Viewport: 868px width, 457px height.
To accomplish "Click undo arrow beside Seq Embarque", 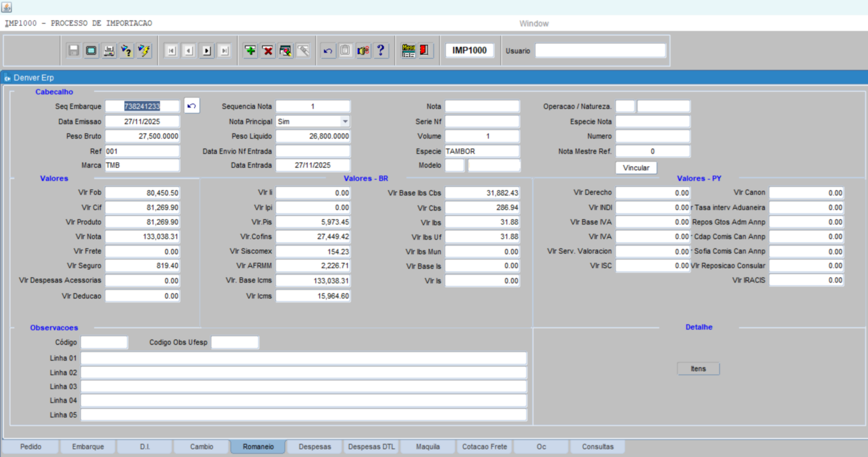I will (x=191, y=106).
